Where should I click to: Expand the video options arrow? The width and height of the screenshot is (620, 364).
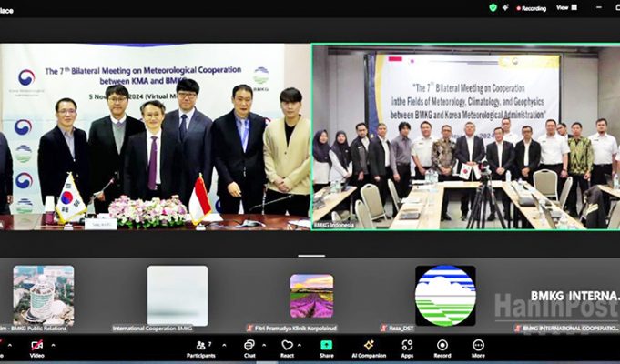[53, 345]
